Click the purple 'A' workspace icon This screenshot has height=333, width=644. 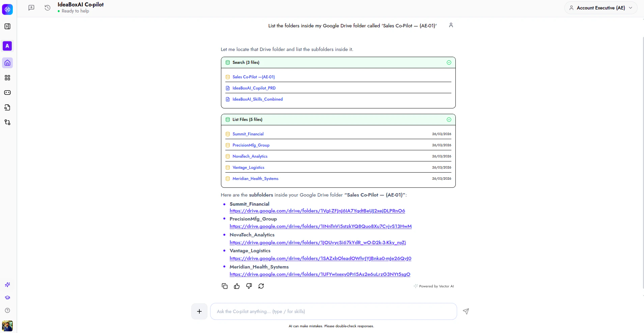pos(7,46)
